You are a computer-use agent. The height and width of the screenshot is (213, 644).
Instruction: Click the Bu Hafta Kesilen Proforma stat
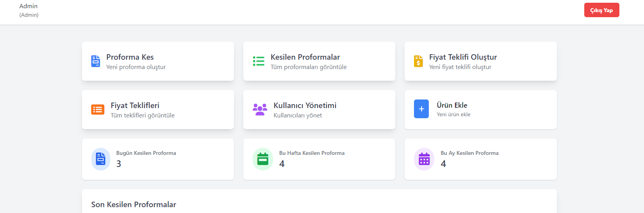pos(319,159)
